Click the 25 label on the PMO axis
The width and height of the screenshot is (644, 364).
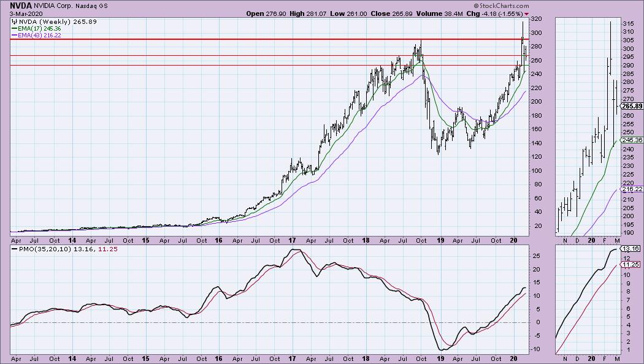click(535, 256)
